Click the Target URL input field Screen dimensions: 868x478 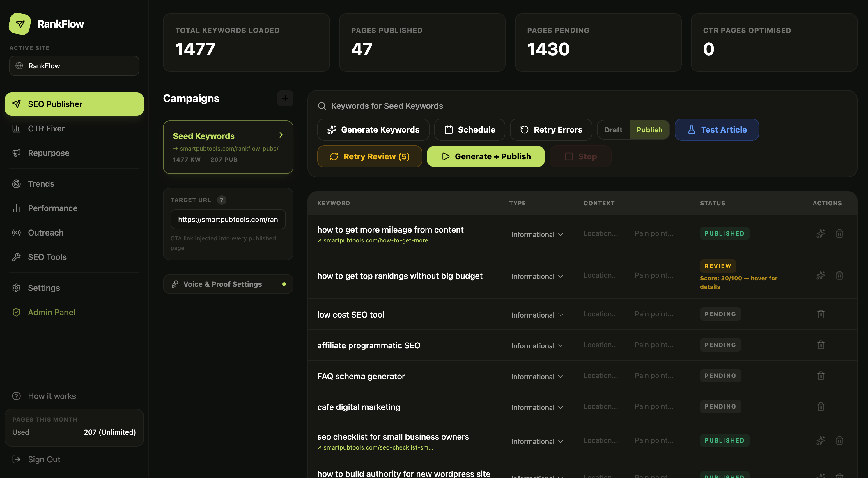click(228, 219)
